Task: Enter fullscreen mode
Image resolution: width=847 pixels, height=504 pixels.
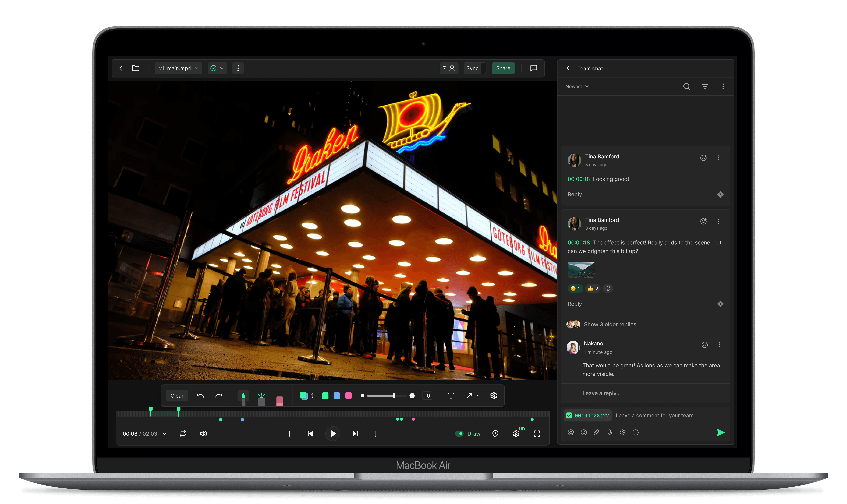Action: 537,434
